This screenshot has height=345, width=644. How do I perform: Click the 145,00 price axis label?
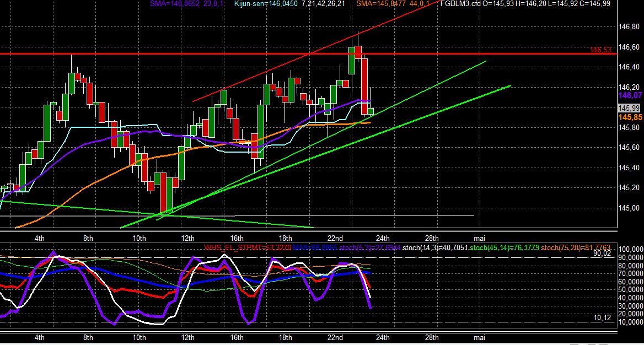(x=629, y=208)
